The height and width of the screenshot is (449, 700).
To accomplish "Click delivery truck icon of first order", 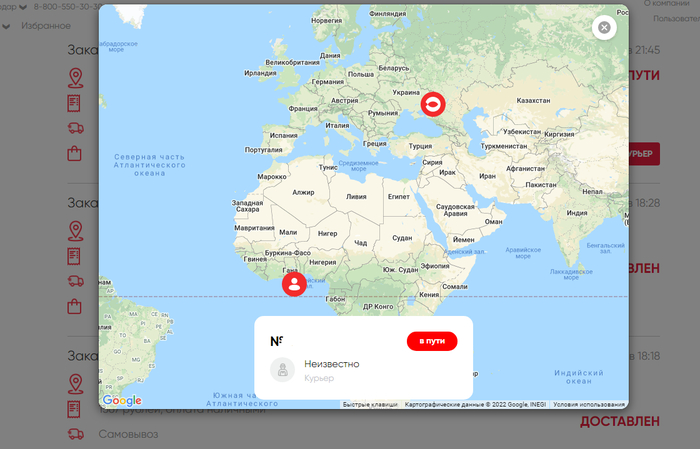I will tap(75, 129).
